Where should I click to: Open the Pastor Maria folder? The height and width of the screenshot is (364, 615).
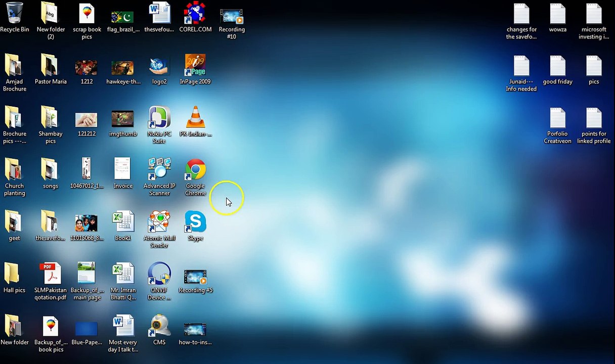click(x=50, y=66)
